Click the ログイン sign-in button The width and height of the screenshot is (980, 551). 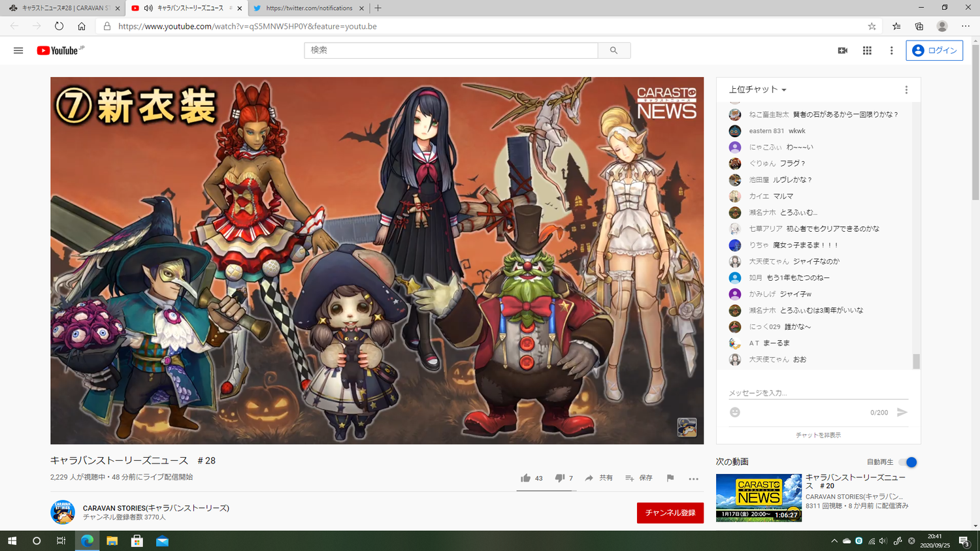coord(934,50)
